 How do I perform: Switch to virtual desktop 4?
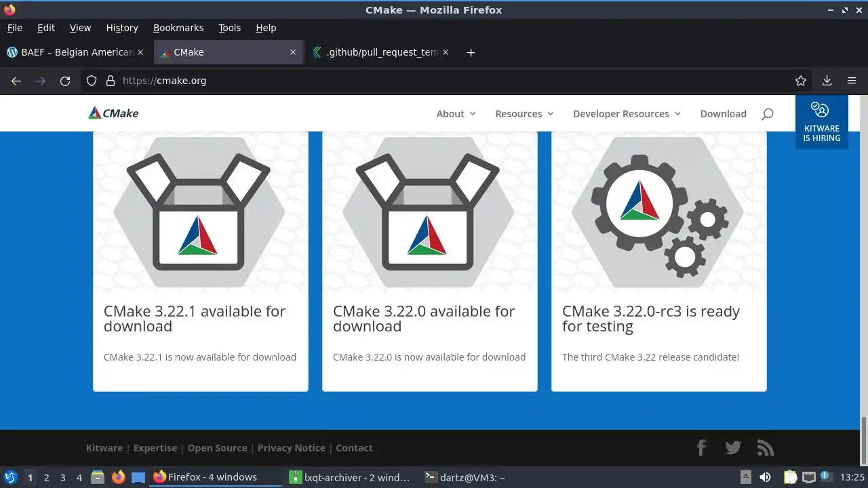pyautogui.click(x=79, y=478)
